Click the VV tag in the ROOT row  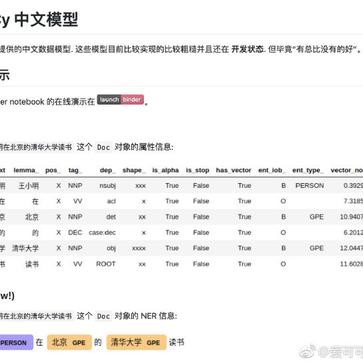[x=77, y=264]
